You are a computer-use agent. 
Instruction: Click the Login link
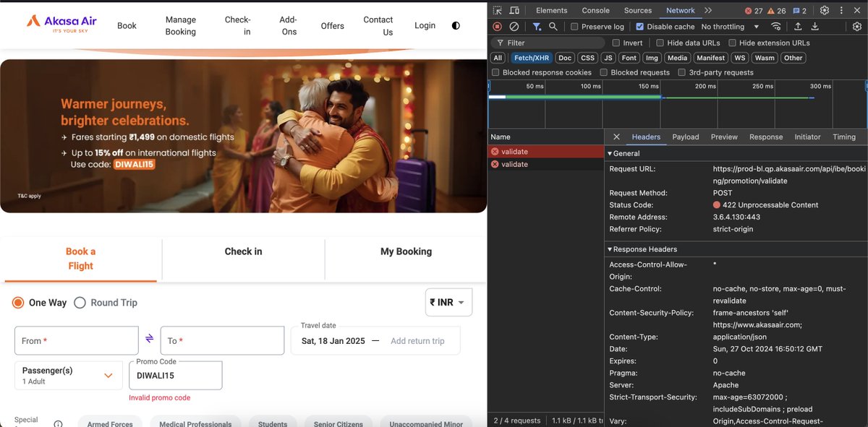[425, 25]
